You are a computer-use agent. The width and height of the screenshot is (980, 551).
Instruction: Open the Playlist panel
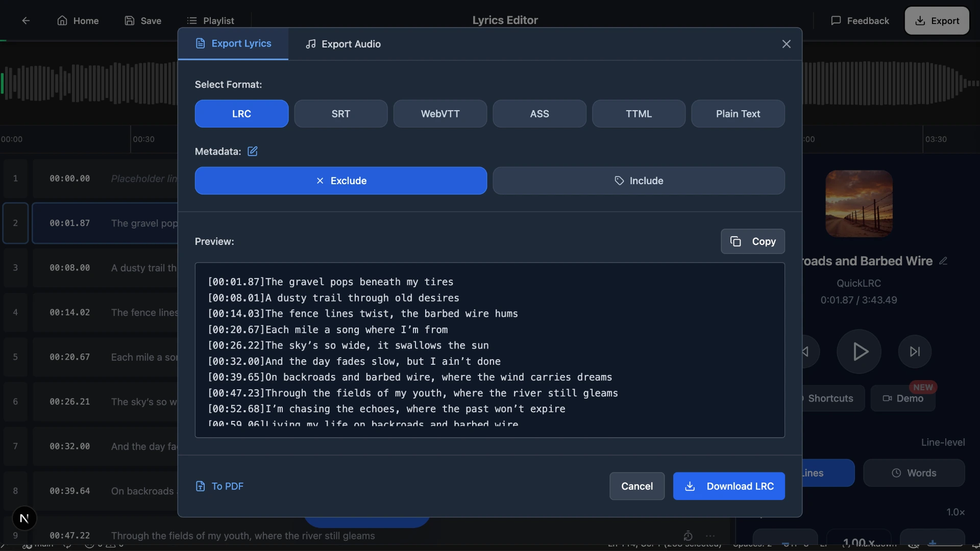pos(211,20)
